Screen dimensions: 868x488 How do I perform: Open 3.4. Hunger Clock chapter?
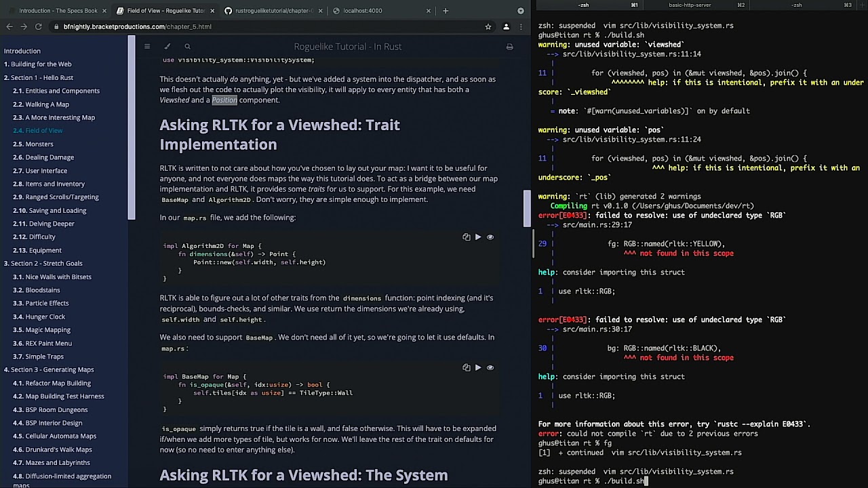coord(39,317)
